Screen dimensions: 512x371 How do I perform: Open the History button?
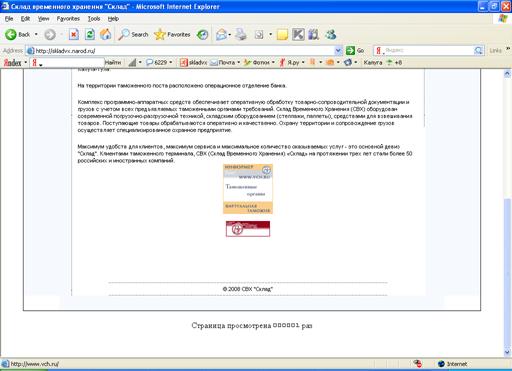coord(202,34)
